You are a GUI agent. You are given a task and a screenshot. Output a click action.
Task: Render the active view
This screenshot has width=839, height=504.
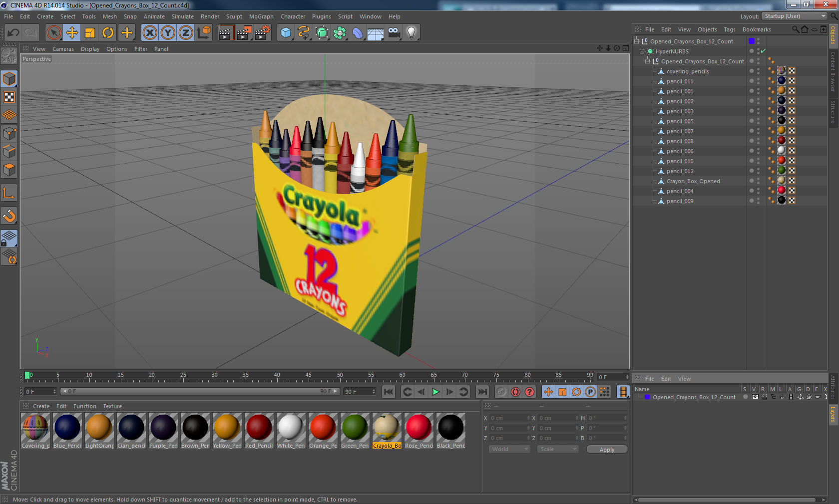(226, 33)
